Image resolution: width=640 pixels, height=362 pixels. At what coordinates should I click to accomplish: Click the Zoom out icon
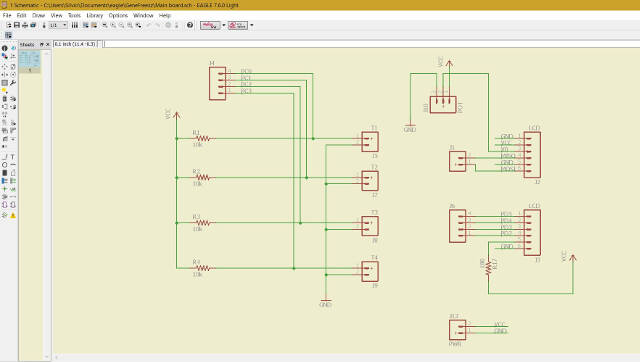[121, 25]
